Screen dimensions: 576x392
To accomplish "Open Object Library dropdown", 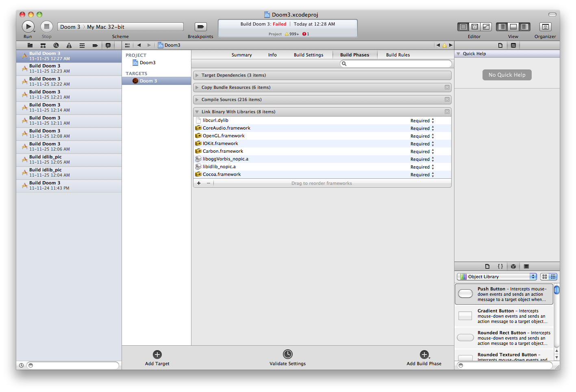I will (497, 277).
